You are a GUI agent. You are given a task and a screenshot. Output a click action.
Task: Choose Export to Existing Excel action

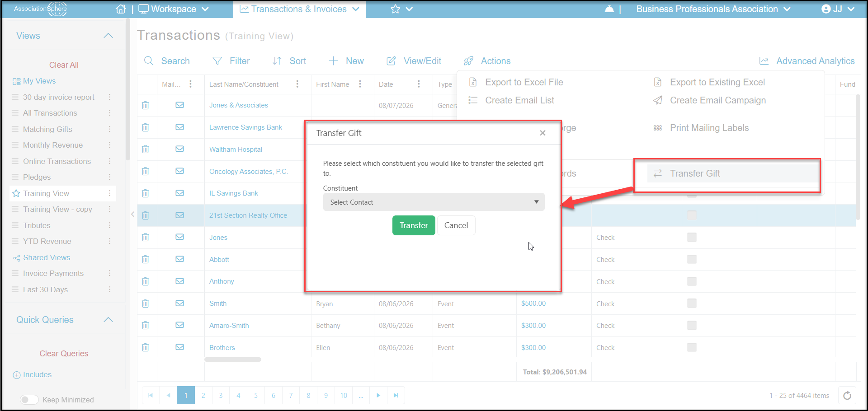pos(709,82)
